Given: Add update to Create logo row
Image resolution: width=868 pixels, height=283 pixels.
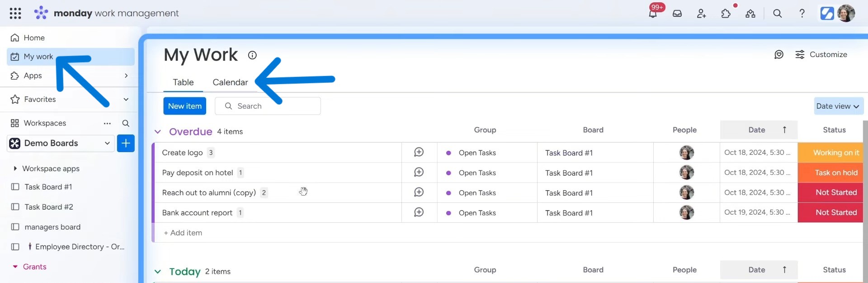Looking at the screenshot, I should pyautogui.click(x=419, y=152).
